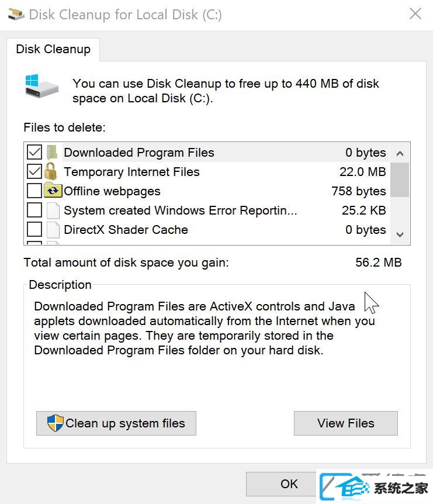Screen dimensions: 433x504
Task: Click the shield icon on Clean up button
Action: tap(56, 423)
